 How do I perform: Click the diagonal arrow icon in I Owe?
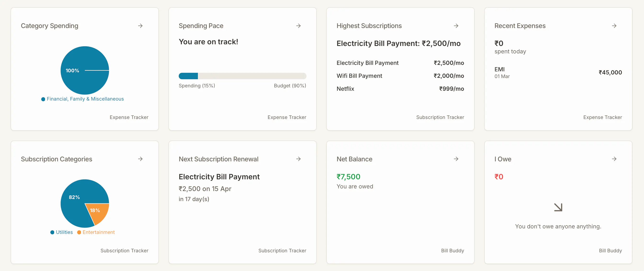click(558, 207)
